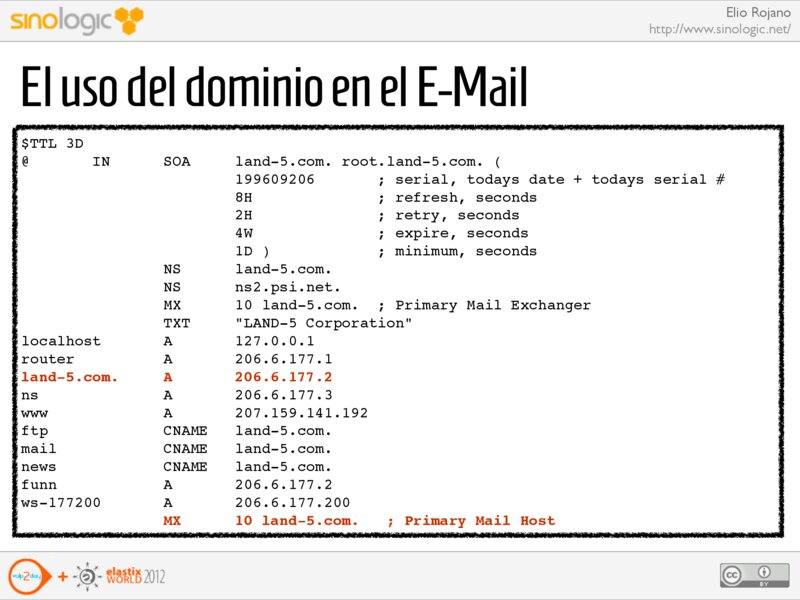Screen dimensions: 800x600
Task: Click the orange honeycomb hexagon icon
Action: [129, 19]
